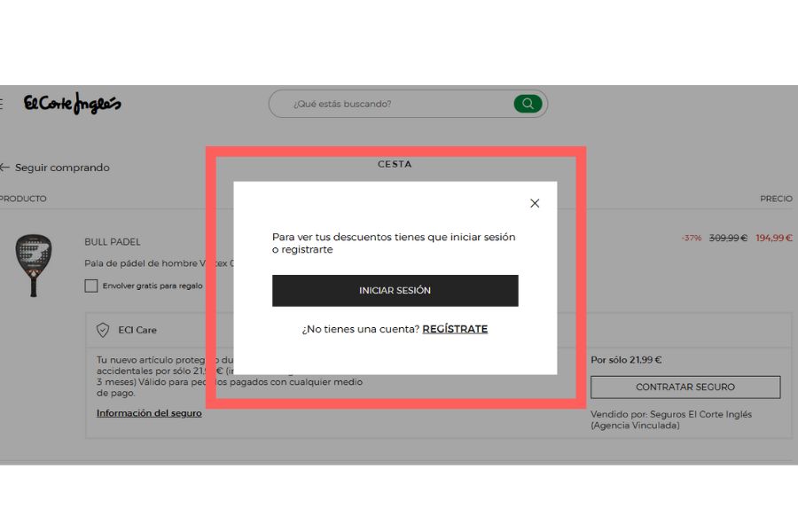
Task: Click the BULL PADEL brand name
Action: pyautogui.click(x=113, y=242)
